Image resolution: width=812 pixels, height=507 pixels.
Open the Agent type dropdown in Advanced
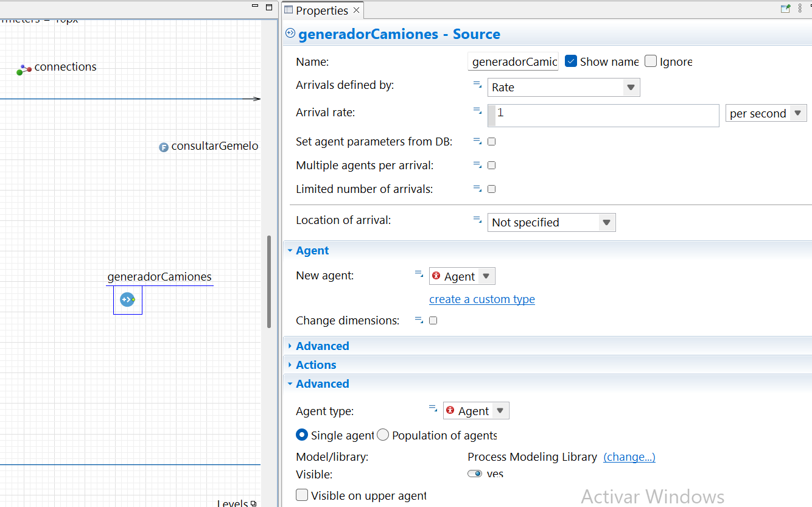point(476,411)
